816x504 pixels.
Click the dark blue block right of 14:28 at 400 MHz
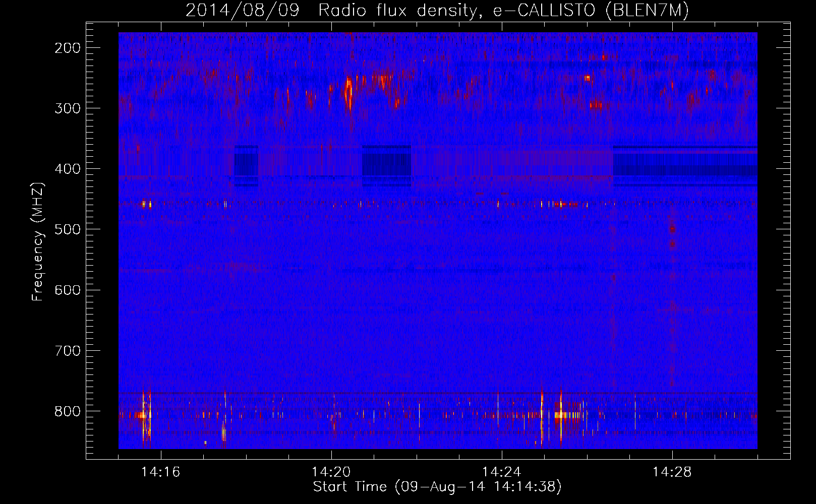(x=685, y=166)
